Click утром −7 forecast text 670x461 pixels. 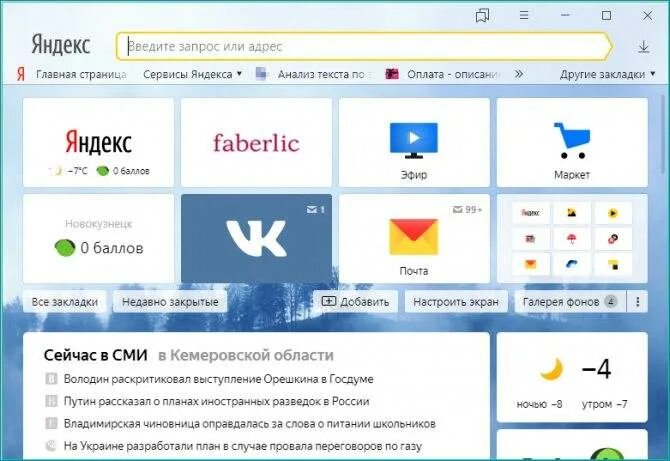pyautogui.click(x=605, y=404)
